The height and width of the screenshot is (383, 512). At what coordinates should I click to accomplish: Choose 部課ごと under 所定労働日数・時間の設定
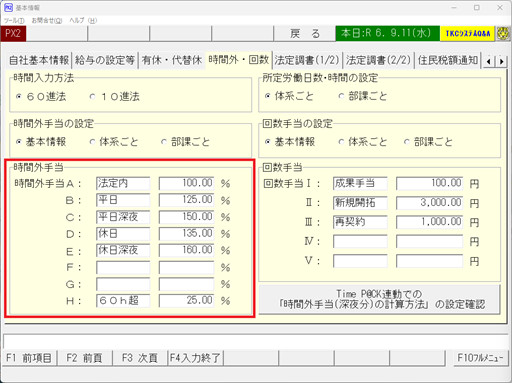341,96
